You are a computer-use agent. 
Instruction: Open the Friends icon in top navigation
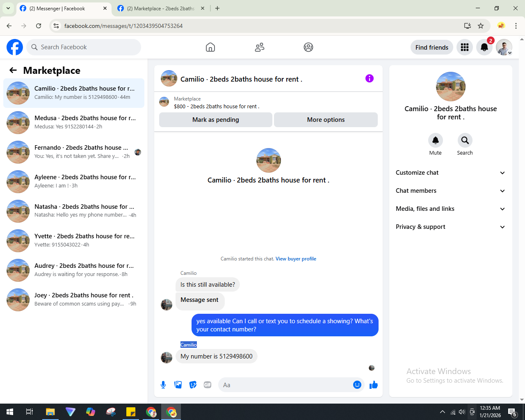[x=260, y=47]
